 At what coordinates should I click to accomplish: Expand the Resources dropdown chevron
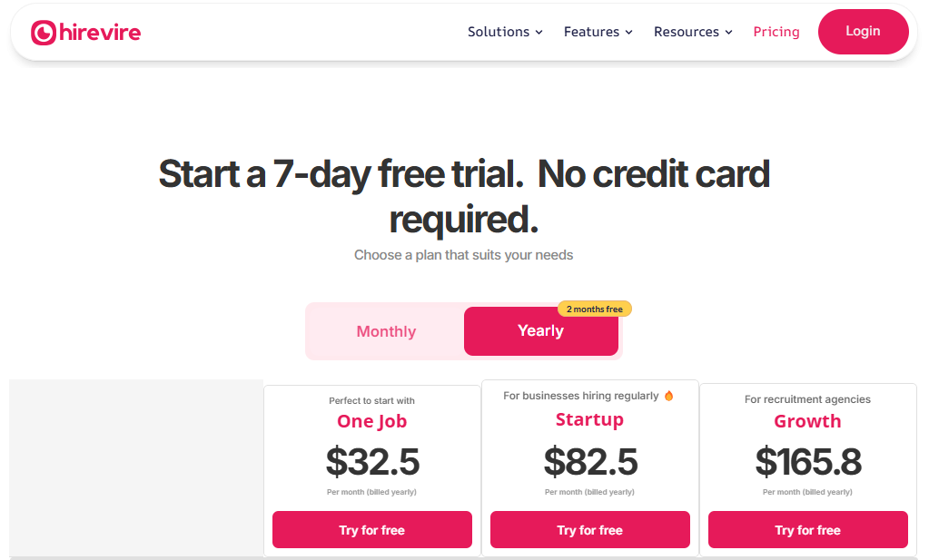pos(728,33)
